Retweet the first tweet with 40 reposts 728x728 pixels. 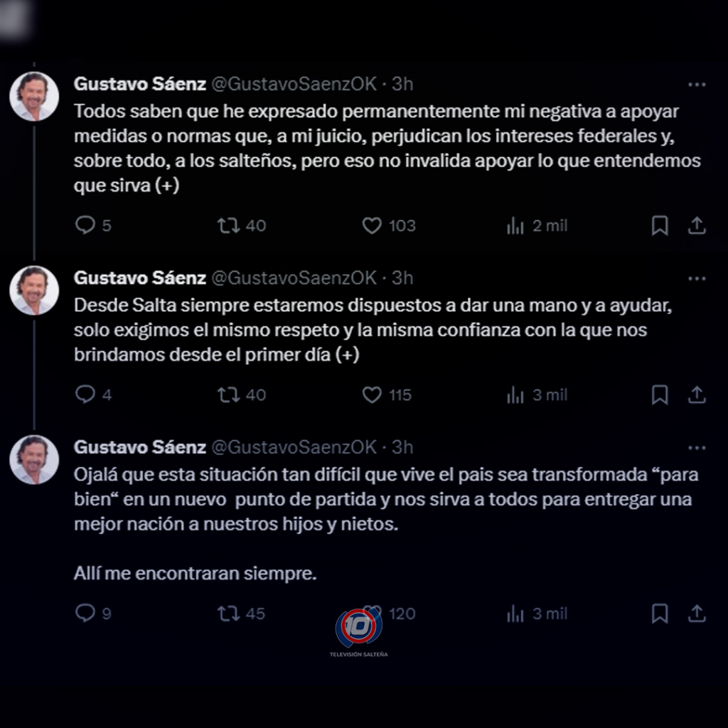point(229,225)
